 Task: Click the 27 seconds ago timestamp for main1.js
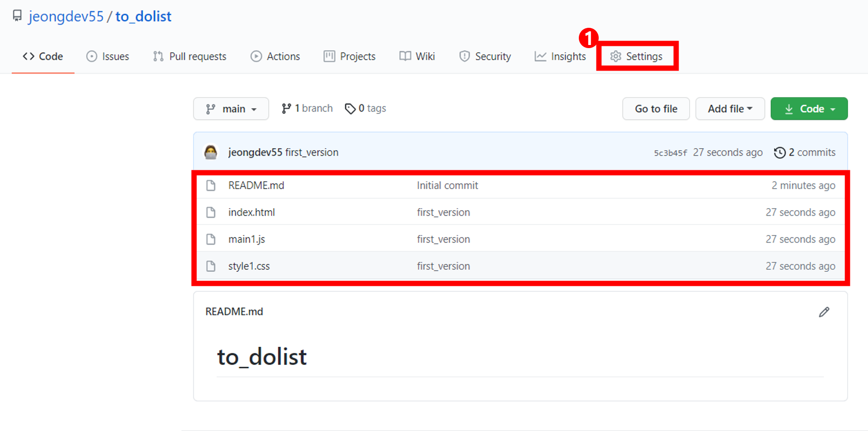coord(800,239)
